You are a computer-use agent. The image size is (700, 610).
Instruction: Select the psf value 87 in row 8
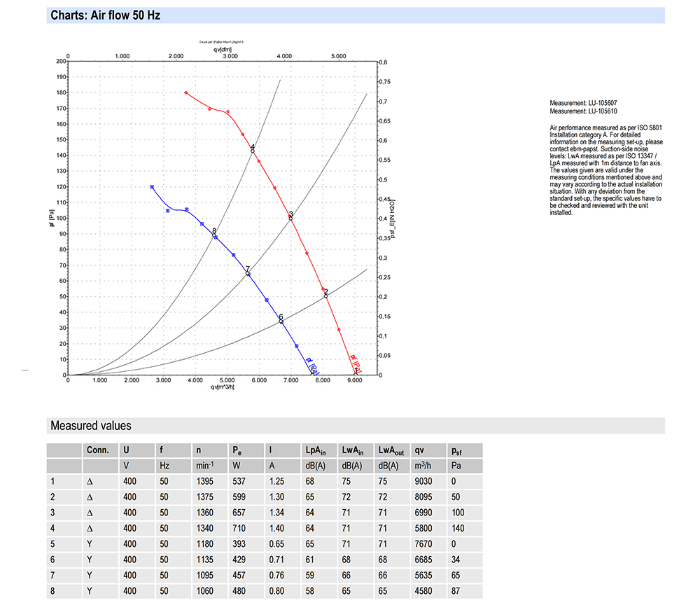pos(456,591)
